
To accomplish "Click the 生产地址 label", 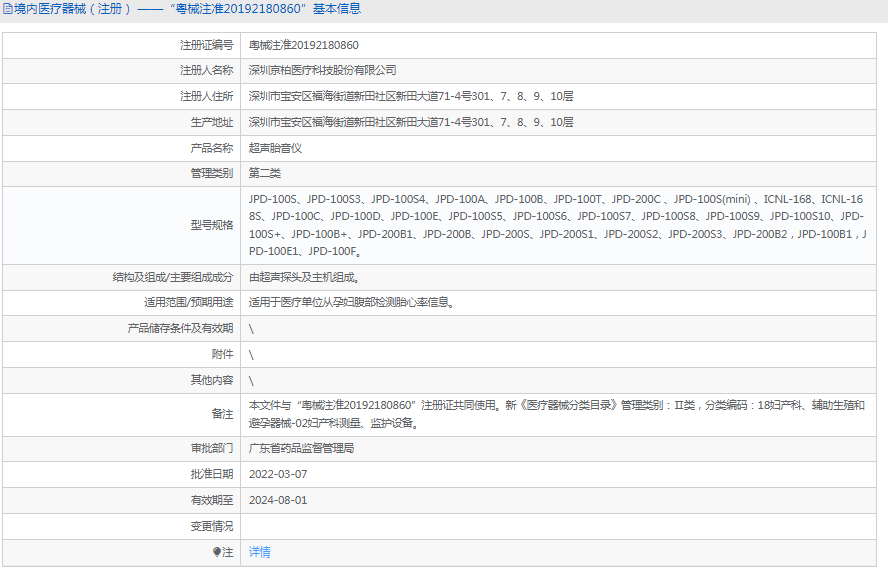I will coord(211,122).
